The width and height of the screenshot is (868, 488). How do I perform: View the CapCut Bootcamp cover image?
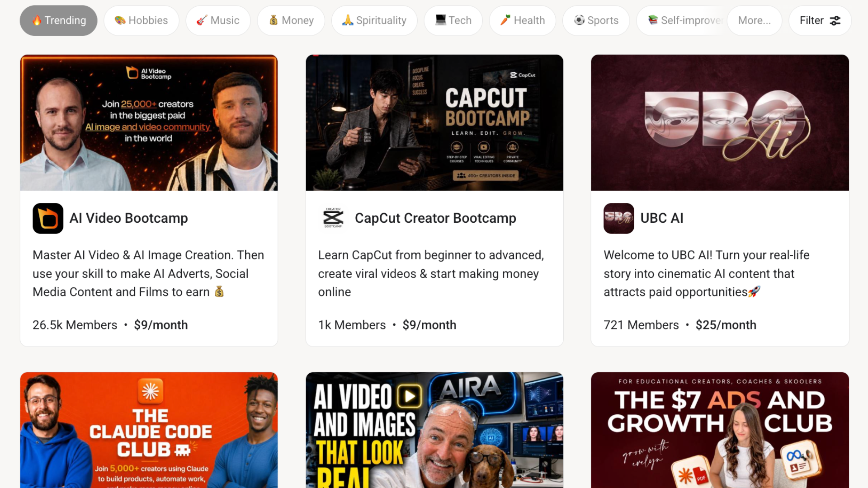coord(434,122)
